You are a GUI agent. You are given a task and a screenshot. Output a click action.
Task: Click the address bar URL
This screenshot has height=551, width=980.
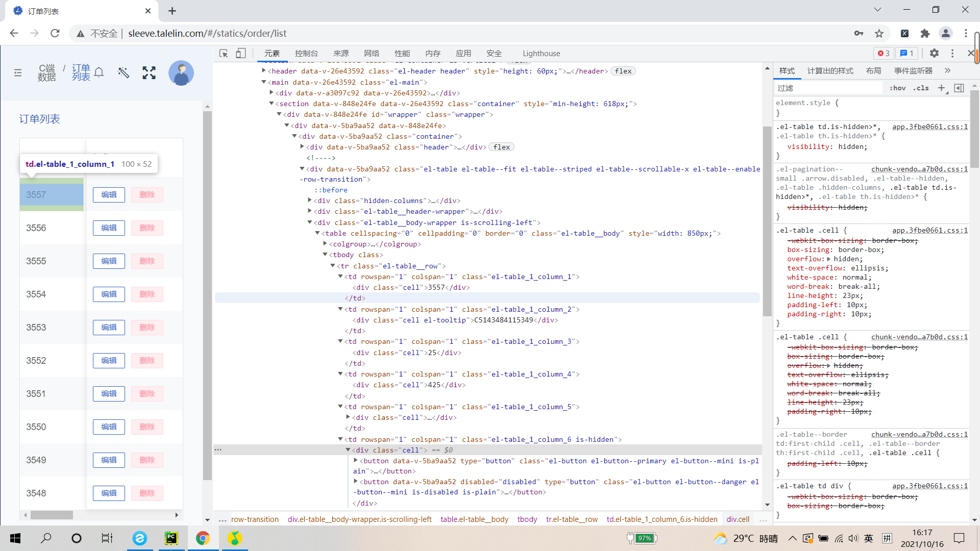click(207, 33)
